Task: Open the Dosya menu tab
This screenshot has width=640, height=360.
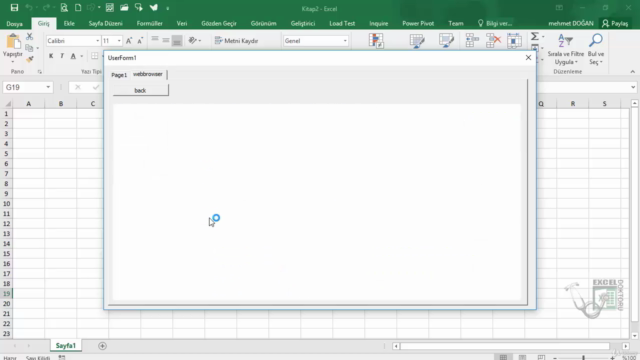Action: pos(15,23)
